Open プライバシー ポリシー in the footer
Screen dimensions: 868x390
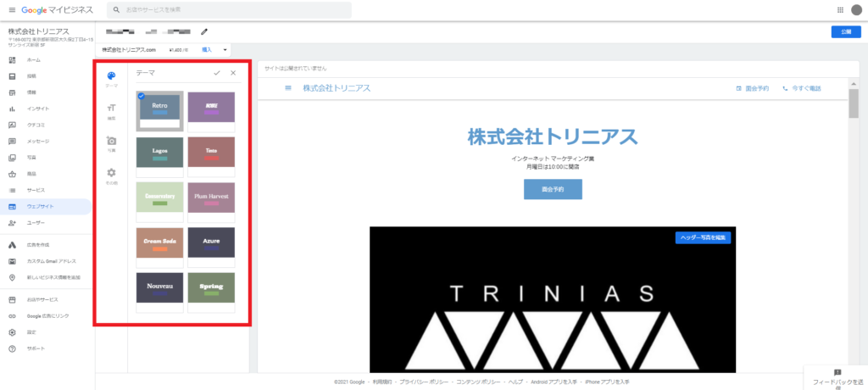pos(425,382)
